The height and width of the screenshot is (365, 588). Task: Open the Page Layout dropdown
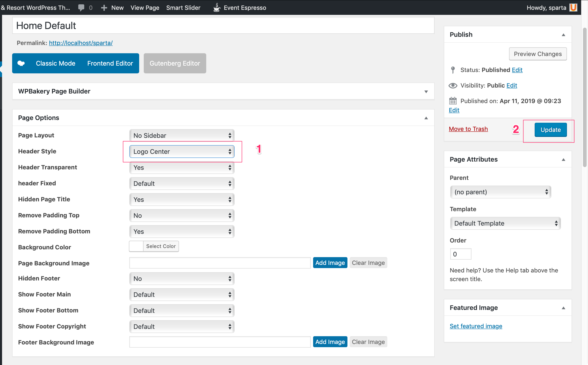(x=182, y=136)
